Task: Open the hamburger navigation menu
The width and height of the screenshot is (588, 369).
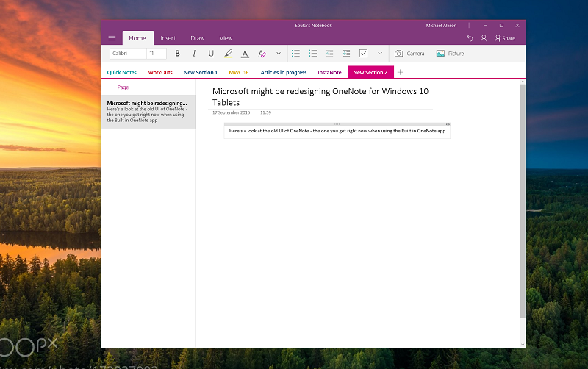Action: tap(112, 38)
